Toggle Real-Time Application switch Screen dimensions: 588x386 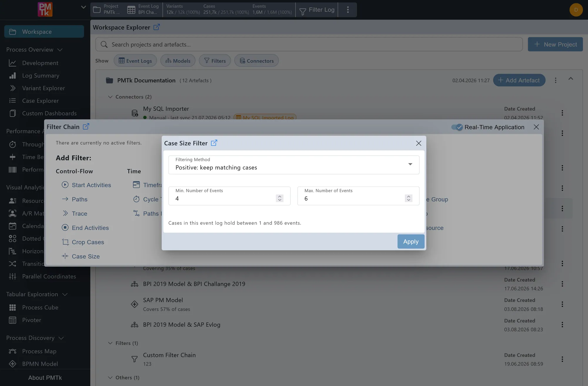tap(457, 127)
